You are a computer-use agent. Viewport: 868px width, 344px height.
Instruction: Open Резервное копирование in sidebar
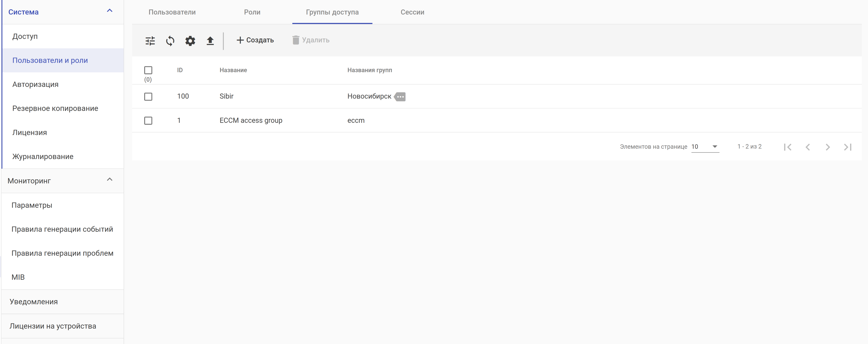pyautogui.click(x=55, y=108)
